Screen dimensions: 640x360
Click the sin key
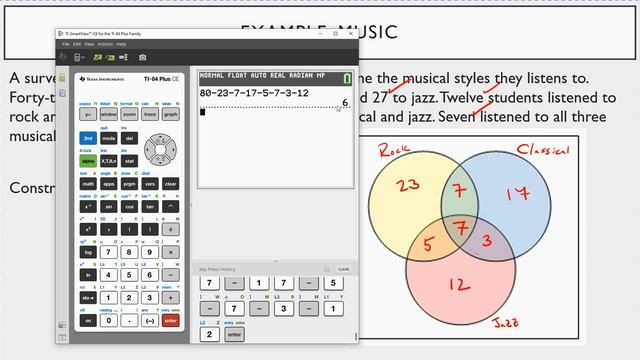pyautogui.click(x=109, y=207)
